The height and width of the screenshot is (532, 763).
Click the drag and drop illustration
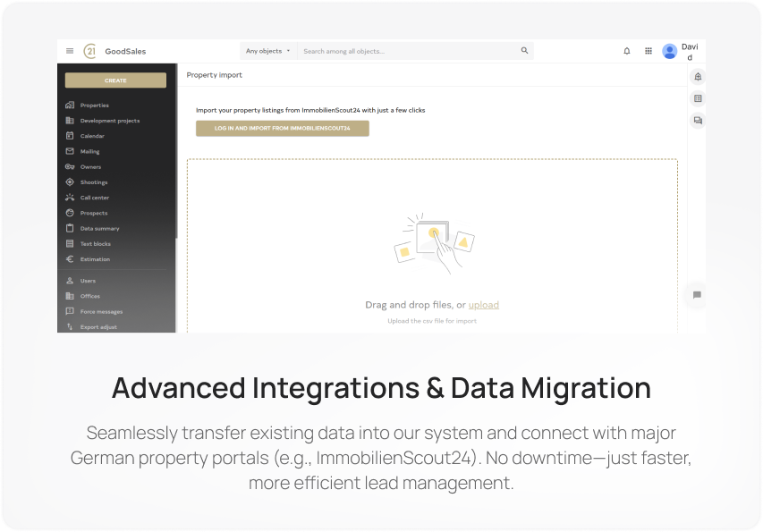[x=434, y=243]
